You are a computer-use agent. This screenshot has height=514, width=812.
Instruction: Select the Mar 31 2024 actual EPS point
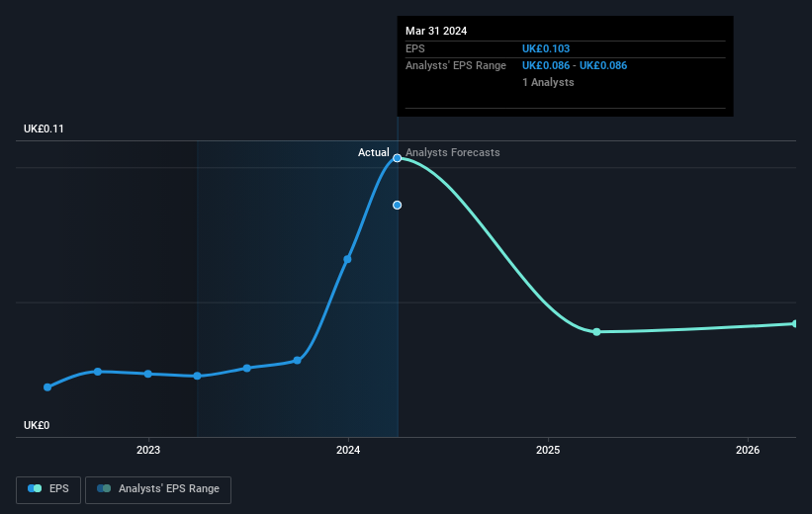point(398,158)
